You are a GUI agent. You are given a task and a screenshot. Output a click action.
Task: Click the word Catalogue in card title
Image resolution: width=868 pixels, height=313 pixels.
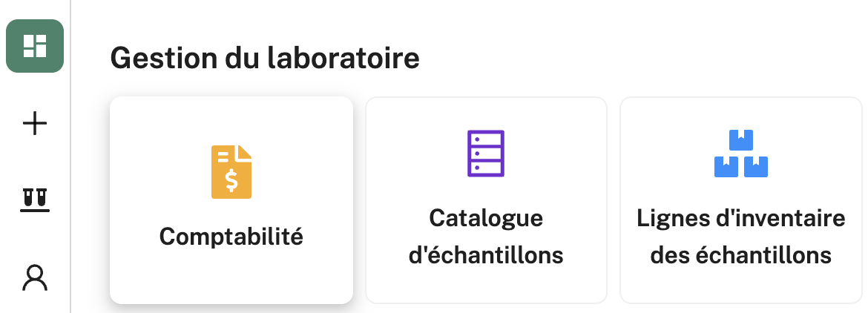(x=486, y=219)
